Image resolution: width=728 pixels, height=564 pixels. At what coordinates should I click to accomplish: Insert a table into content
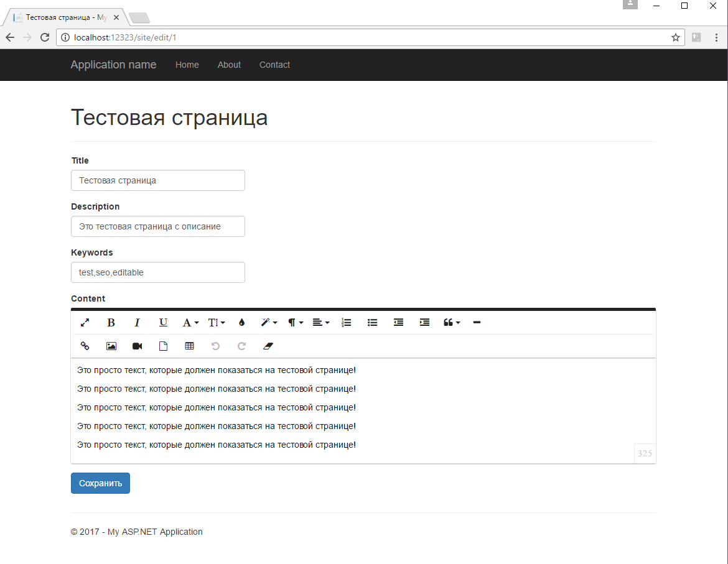tap(189, 346)
